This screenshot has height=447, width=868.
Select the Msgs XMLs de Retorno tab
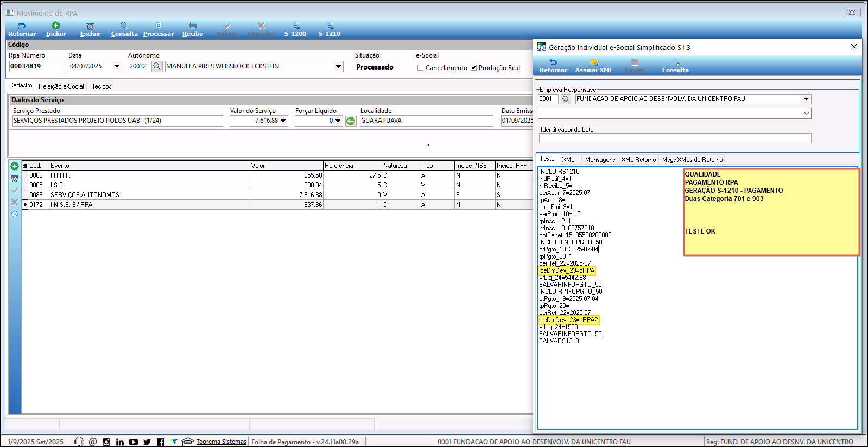[x=692, y=160]
